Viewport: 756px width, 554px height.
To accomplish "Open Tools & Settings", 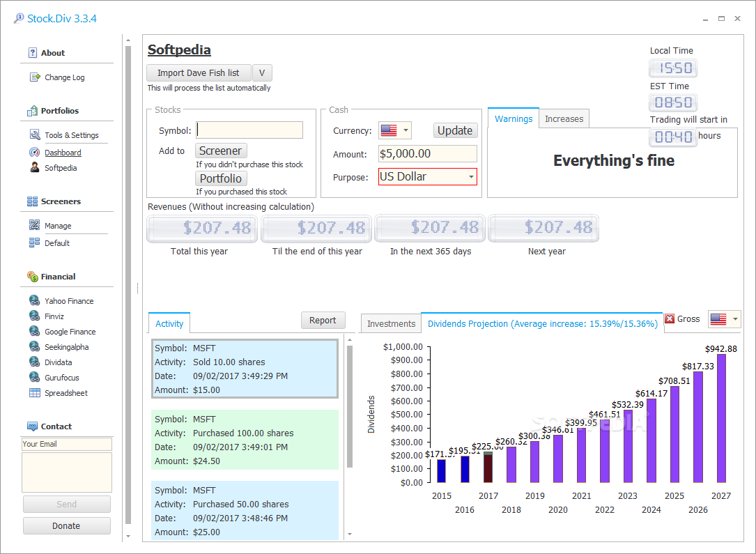I will [x=71, y=135].
